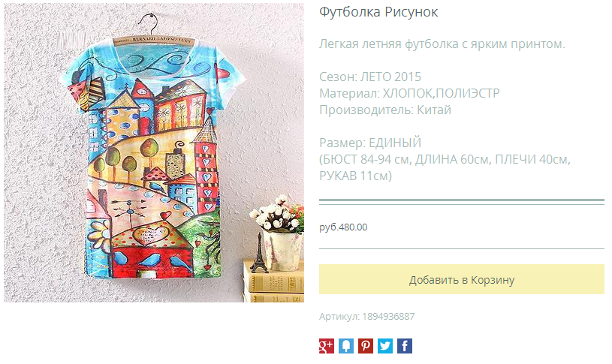Pin the t-shirt on Pinterest
The image size is (612, 364).
(x=366, y=346)
